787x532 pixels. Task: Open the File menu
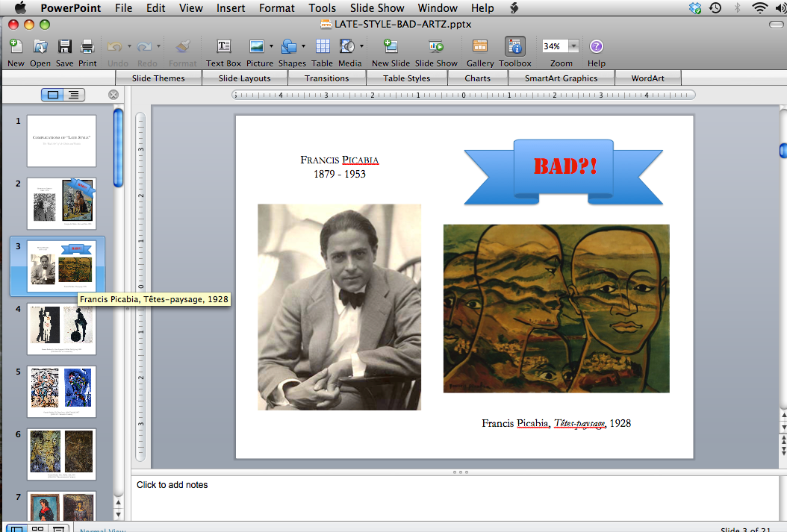[x=123, y=8]
